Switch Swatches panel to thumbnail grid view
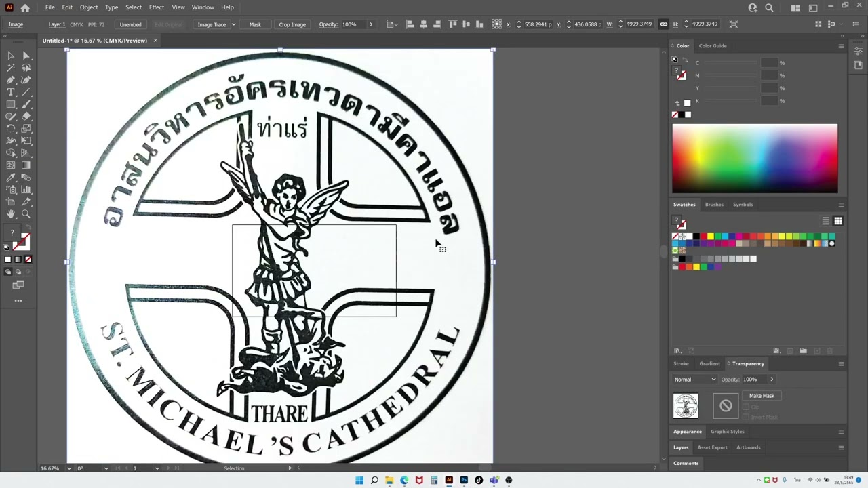Viewport: 868px width, 488px height. pos(838,221)
